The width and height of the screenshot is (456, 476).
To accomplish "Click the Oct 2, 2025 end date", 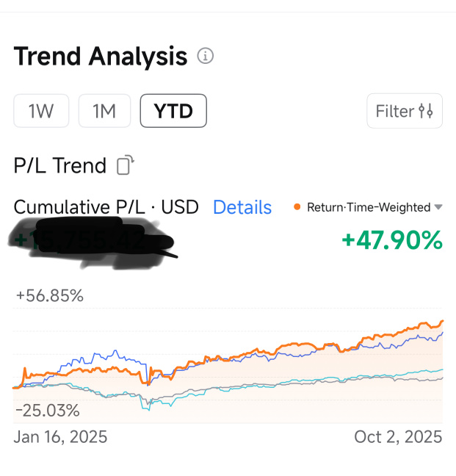I will coord(398,437).
